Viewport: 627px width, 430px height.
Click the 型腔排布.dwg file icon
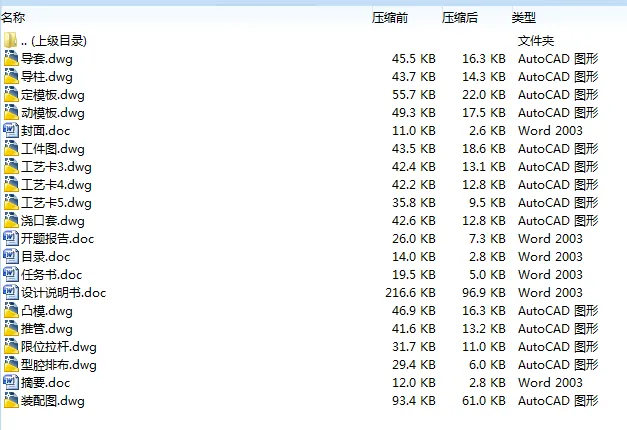(11, 364)
